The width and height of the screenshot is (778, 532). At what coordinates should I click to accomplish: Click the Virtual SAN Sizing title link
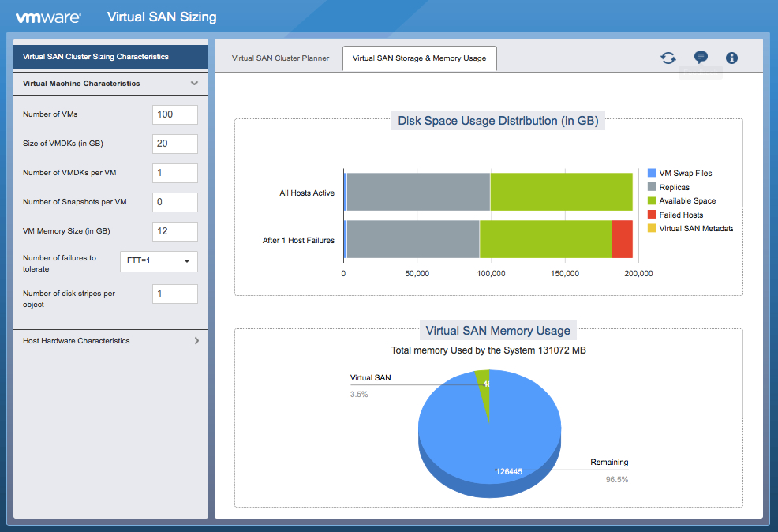161,16
